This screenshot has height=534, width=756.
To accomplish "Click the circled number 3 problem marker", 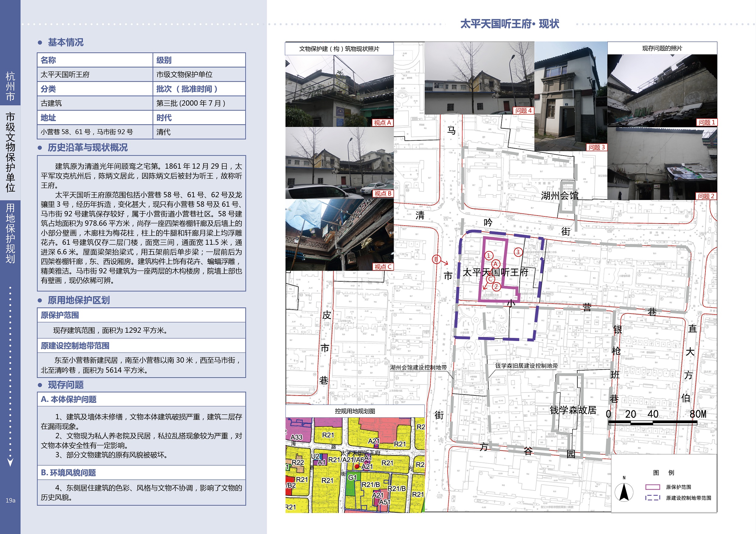I will point(518,252).
